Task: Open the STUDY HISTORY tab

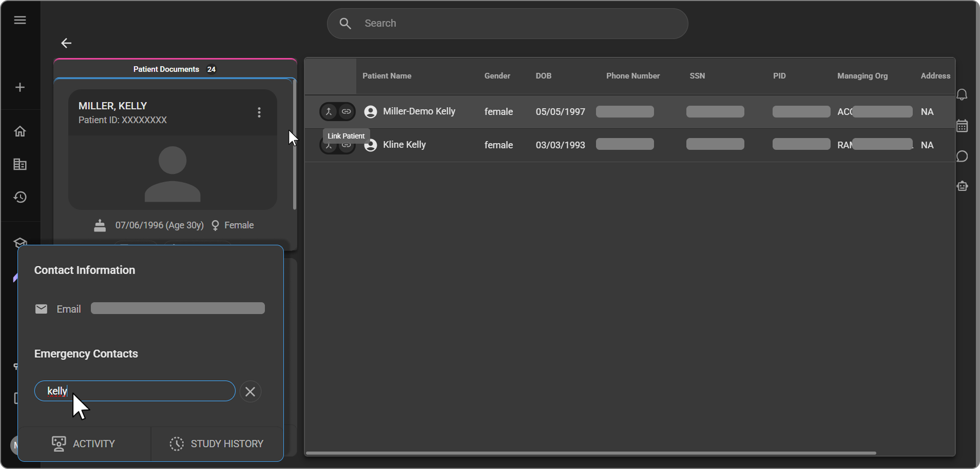Action: 217,444
